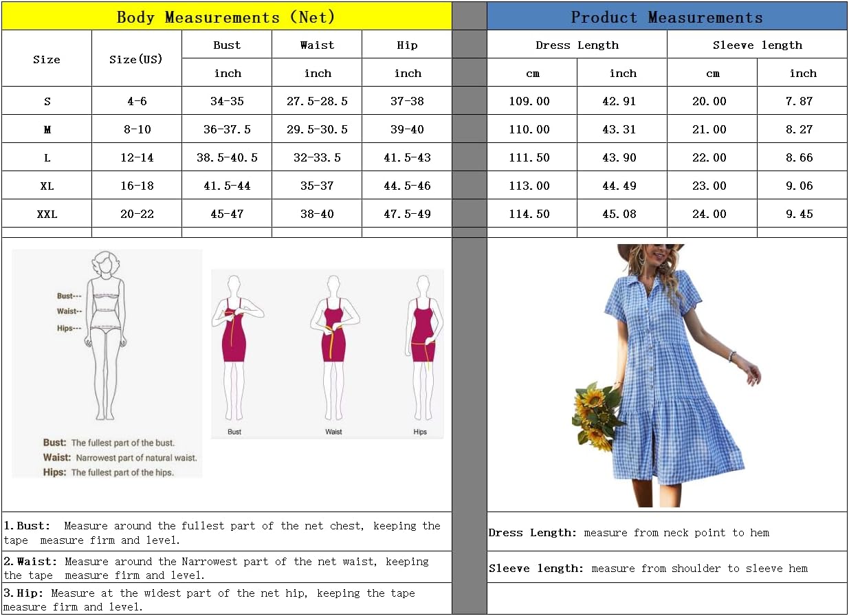
Task: Click dress length 114.50 cm cell
Action: coord(532,214)
